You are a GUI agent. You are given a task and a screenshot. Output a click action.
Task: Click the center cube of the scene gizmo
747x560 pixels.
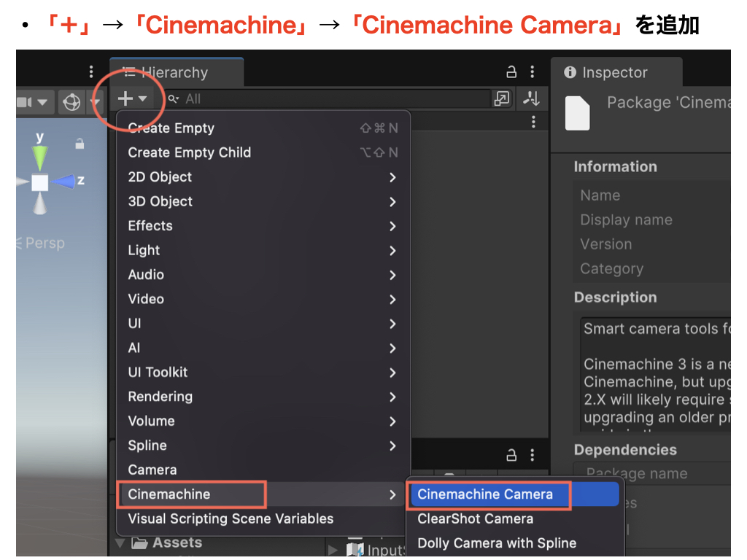[40, 182]
